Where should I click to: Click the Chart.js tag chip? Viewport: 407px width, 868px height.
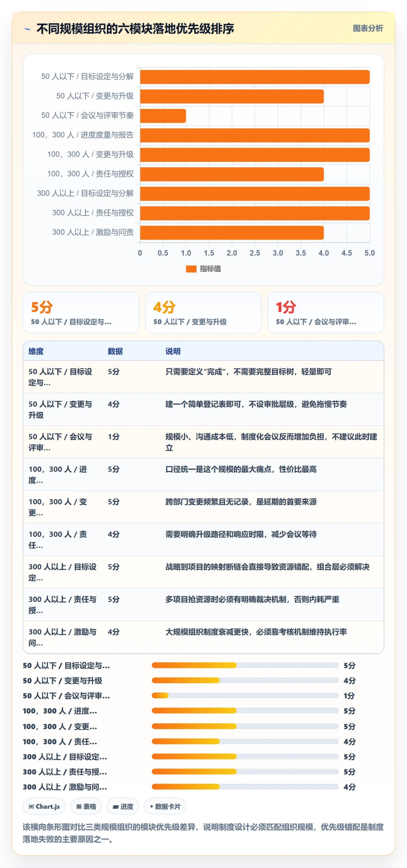click(x=44, y=807)
